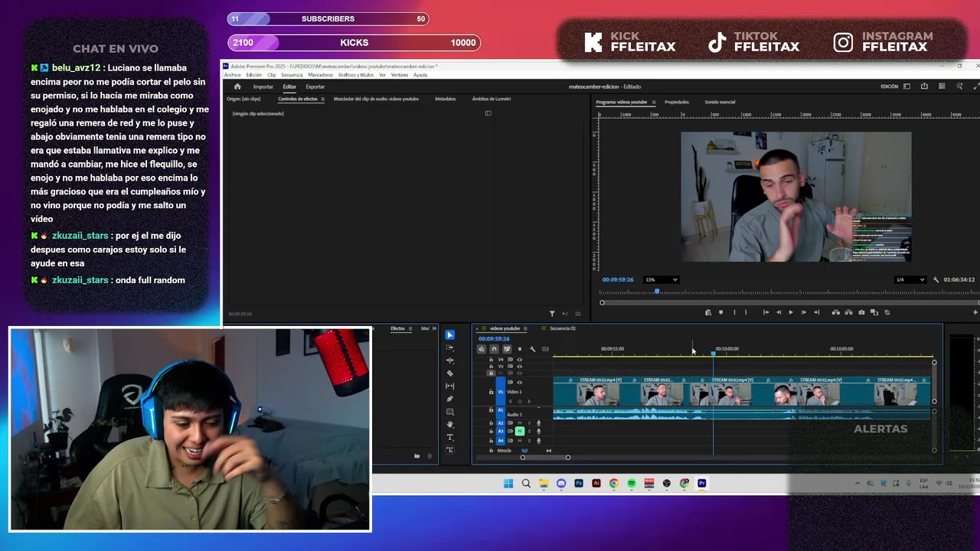Viewport: 980px width, 551px height.
Task: Open timeline display settings wrench icon
Action: (x=532, y=349)
